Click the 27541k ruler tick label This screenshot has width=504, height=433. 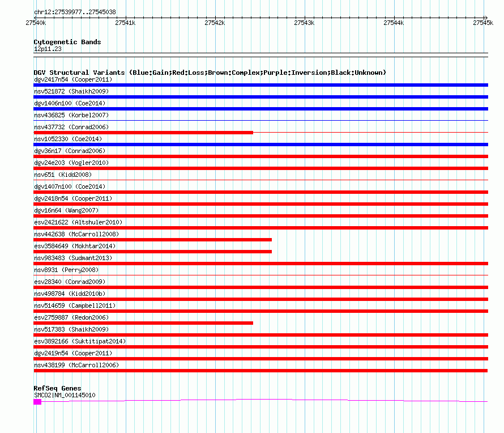125,23
